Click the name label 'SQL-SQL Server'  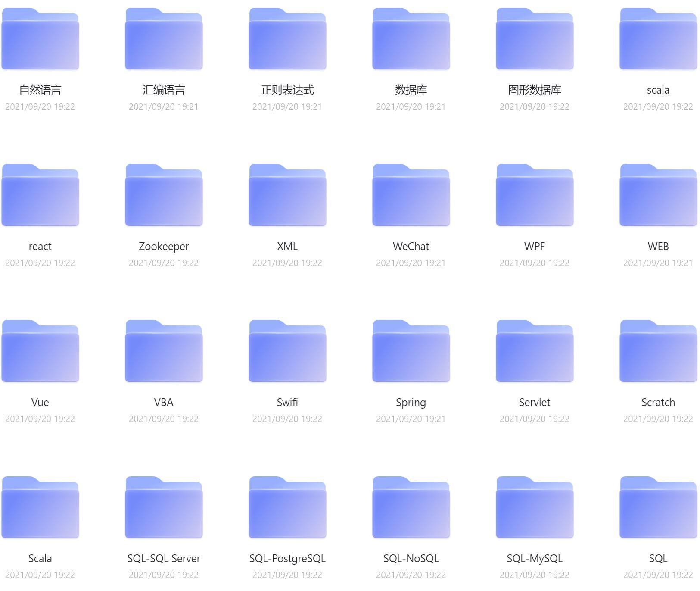point(164,559)
